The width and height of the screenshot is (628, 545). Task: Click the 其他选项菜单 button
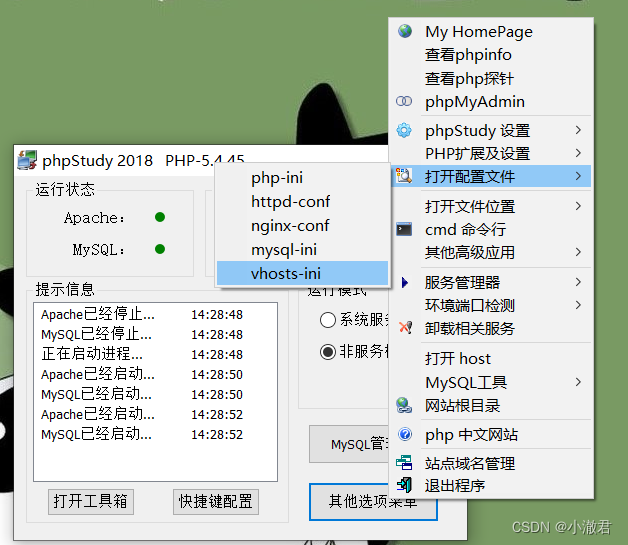(372, 502)
